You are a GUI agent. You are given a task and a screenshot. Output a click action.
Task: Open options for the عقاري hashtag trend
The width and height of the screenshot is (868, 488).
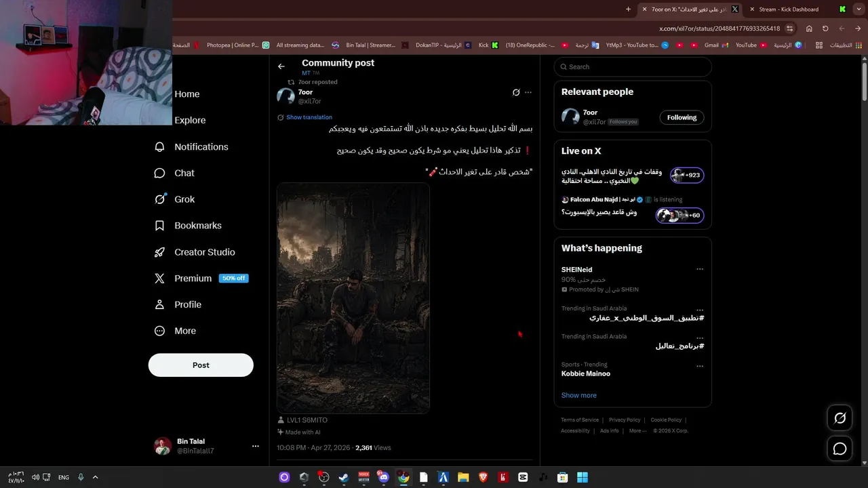tap(700, 310)
